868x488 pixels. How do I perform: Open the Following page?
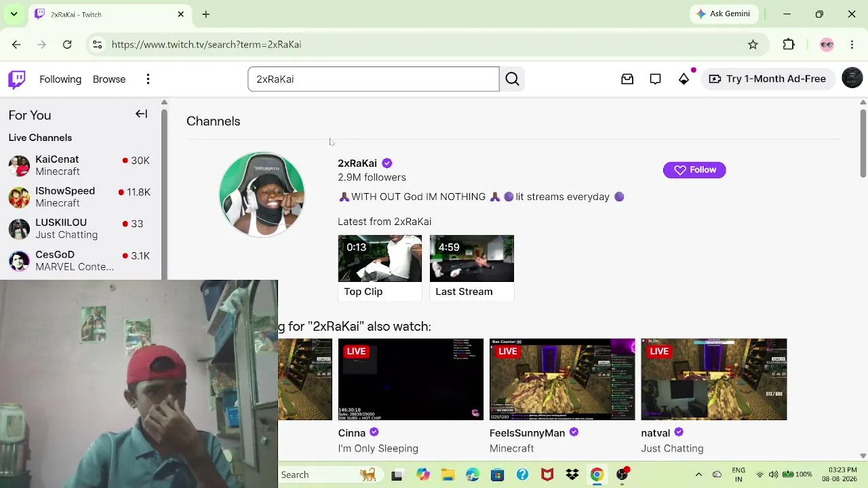(x=60, y=79)
